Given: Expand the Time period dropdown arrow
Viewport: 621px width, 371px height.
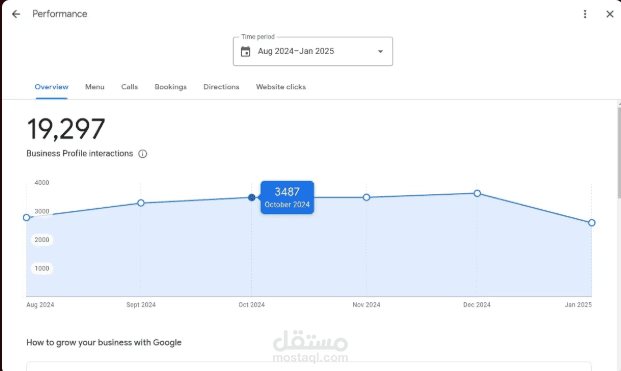Looking at the screenshot, I should (x=380, y=51).
